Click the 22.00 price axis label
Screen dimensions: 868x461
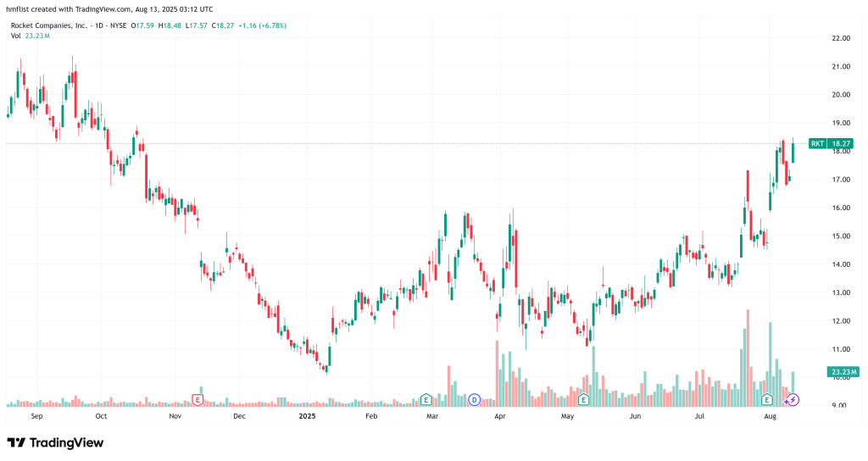(x=841, y=38)
